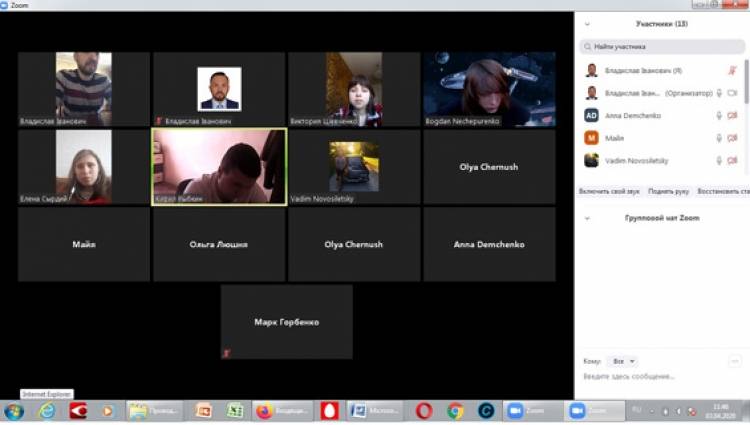Image resolution: width=750 pixels, height=425 pixels.
Task: Click the Windows Start button
Action: pyautogui.click(x=14, y=411)
